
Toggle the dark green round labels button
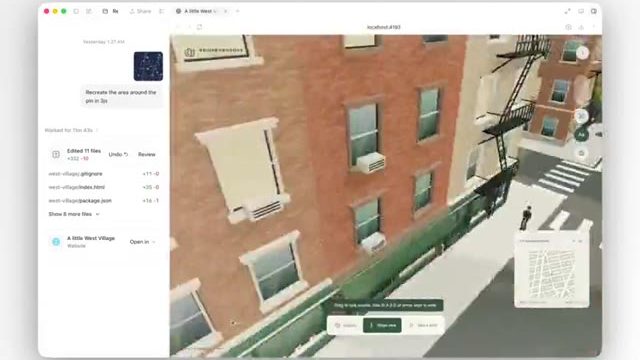pos(581,135)
